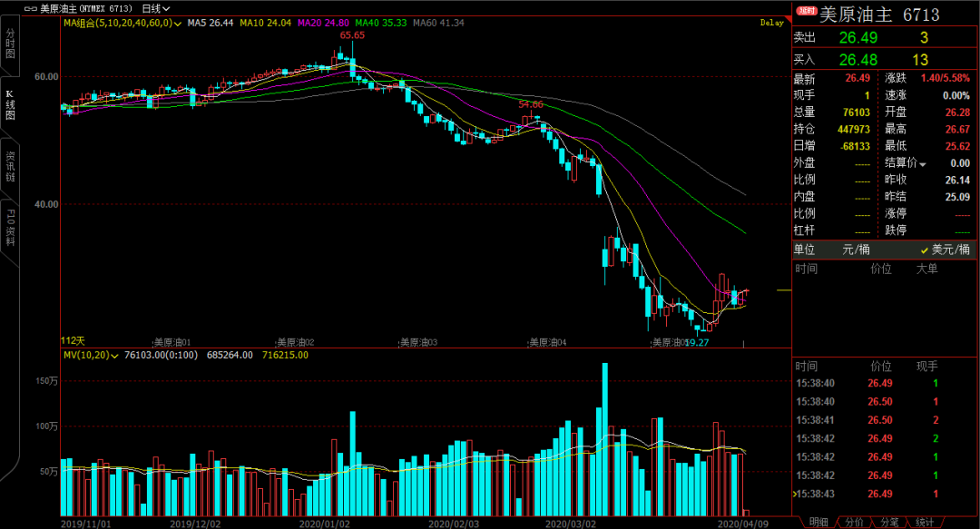Screen dimensions: 980x529
Task: Click the 买入 price 26.48
Action: (x=858, y=60)
